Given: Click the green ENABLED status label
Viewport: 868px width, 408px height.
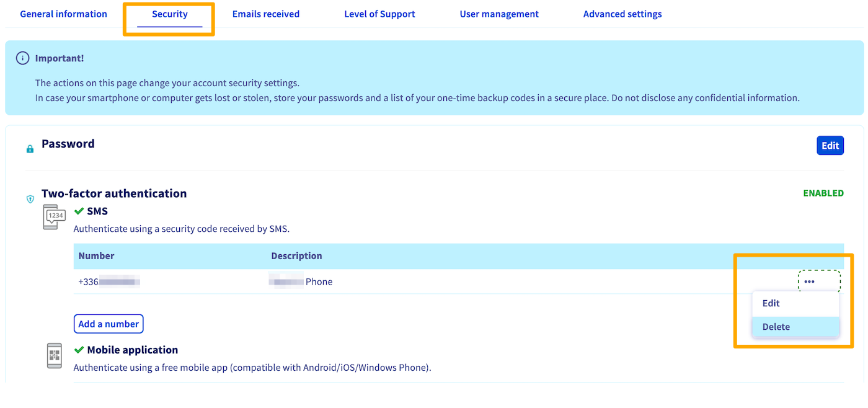Looking at the screenshot, I should point(823,193).
